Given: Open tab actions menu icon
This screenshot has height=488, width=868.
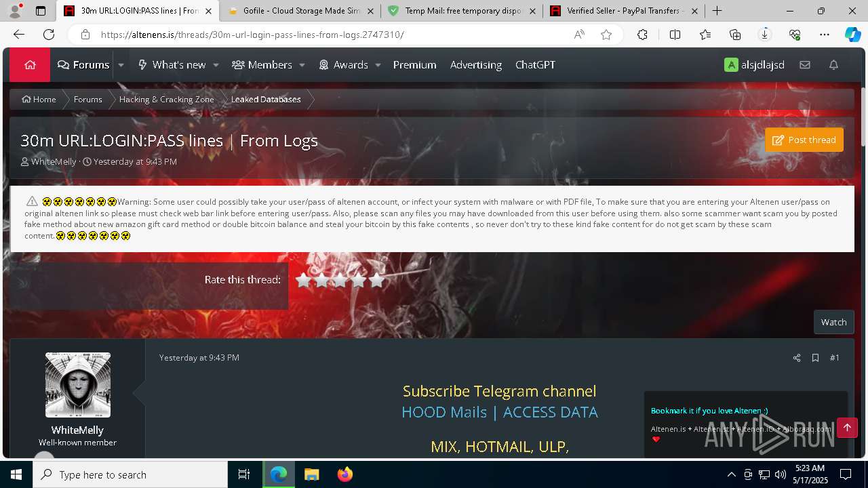Looking at the screenshot, I should click(x=41, y=11).
